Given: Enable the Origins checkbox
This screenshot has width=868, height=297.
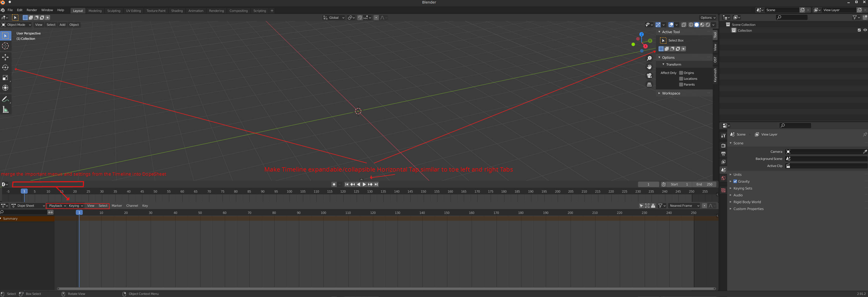Looking at the screenshot, I should point(681,73).
